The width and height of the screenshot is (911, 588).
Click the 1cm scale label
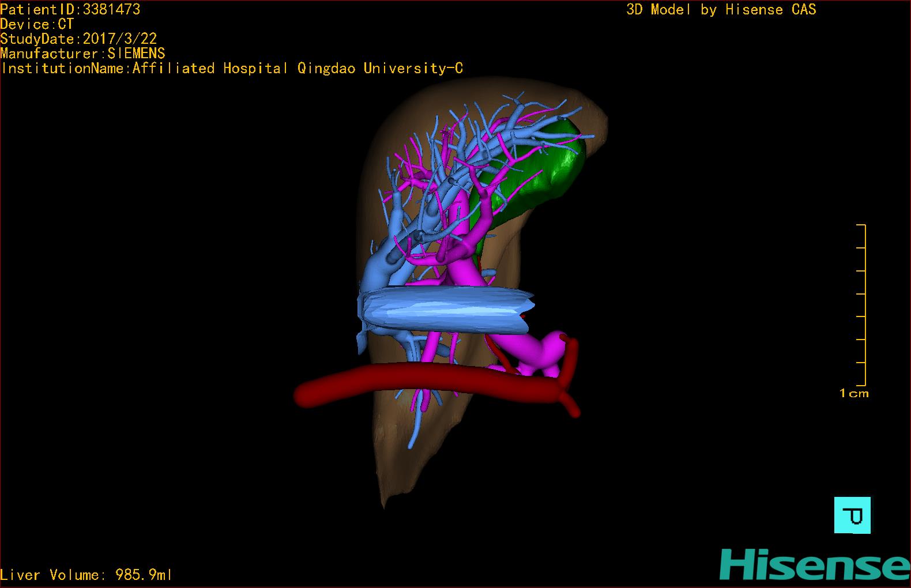[854, 393]
